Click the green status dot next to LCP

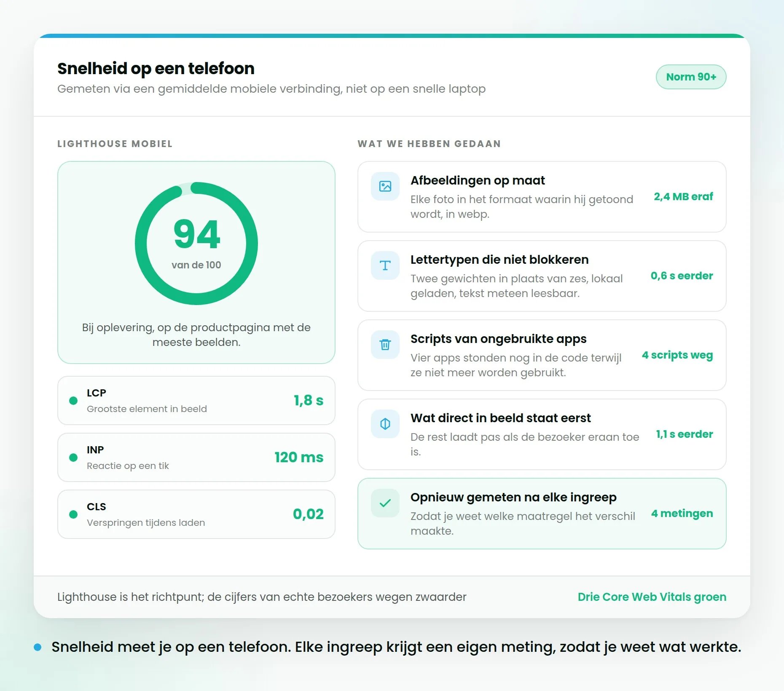point(73,401)
